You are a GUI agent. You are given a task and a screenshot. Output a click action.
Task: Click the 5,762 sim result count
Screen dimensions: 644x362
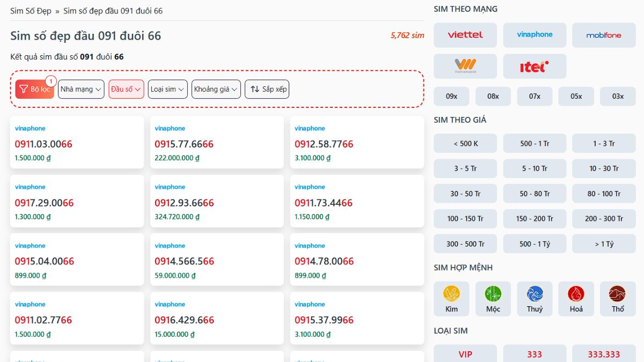tap(407, 35)
